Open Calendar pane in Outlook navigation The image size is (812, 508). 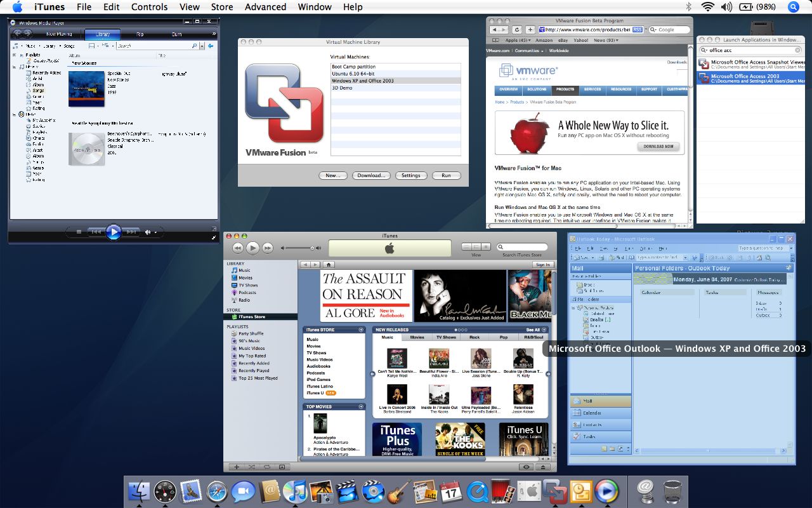(x=600, y=413)
